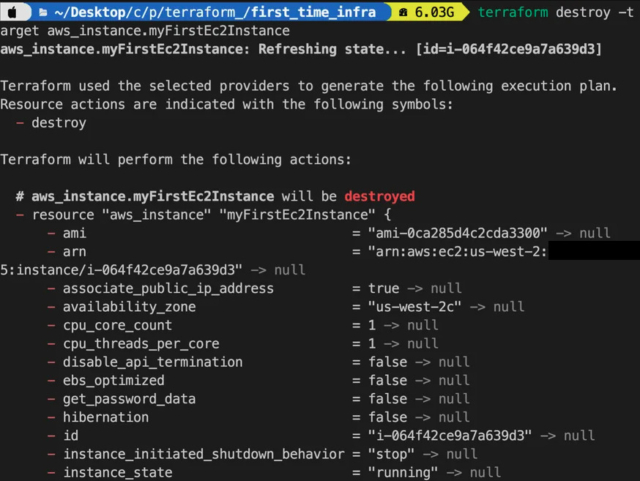Click the red minus before destroy

(20, 123)
